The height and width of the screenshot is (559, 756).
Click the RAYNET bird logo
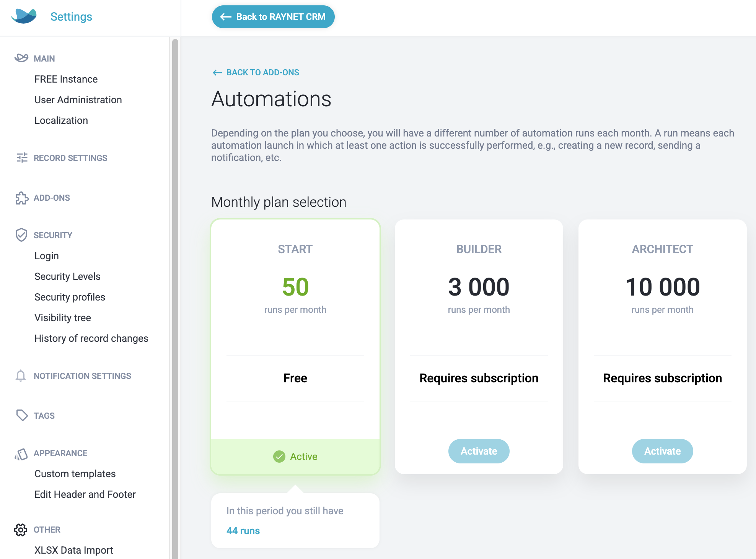[x=24, y=16]
